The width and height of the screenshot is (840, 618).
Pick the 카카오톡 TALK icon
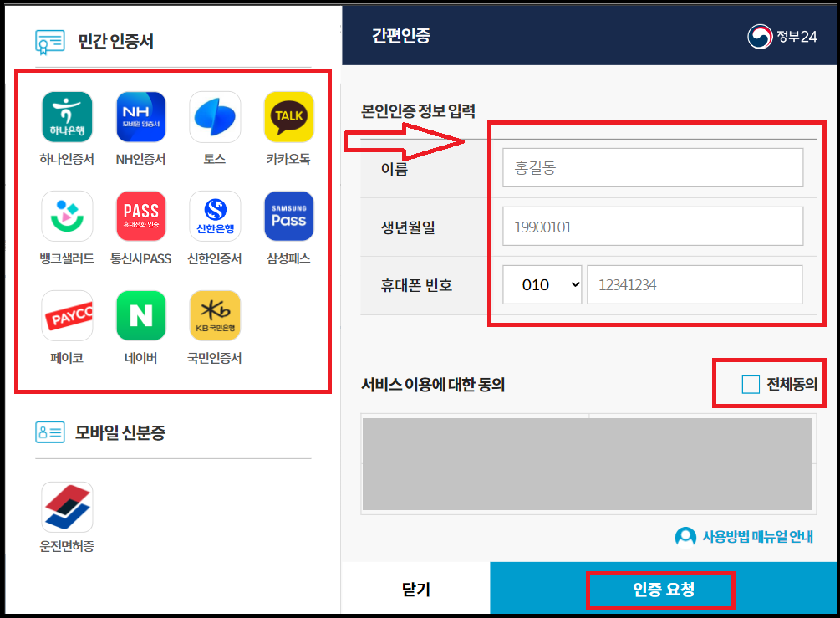(x=288, y=117)
